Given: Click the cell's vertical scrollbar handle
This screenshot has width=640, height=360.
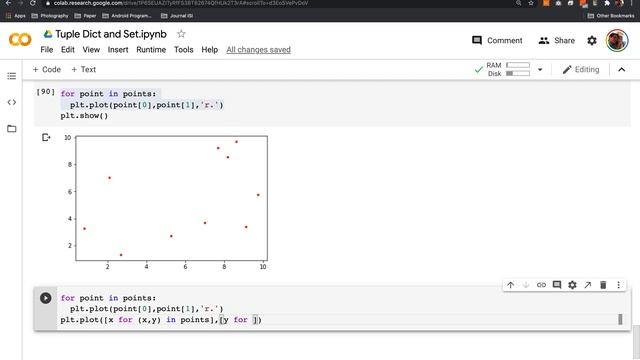Looking at the screenshot, I should [x=620, y=319].
